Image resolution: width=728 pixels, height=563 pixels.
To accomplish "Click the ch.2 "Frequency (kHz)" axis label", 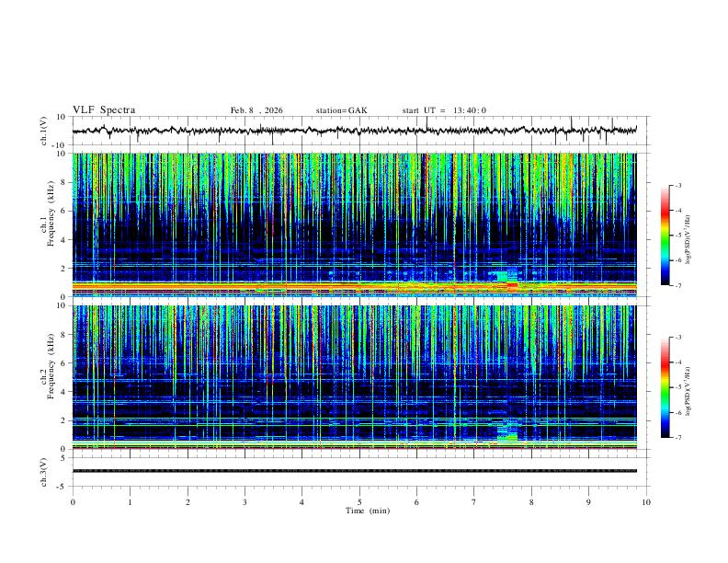I will (x=51, y=366).
